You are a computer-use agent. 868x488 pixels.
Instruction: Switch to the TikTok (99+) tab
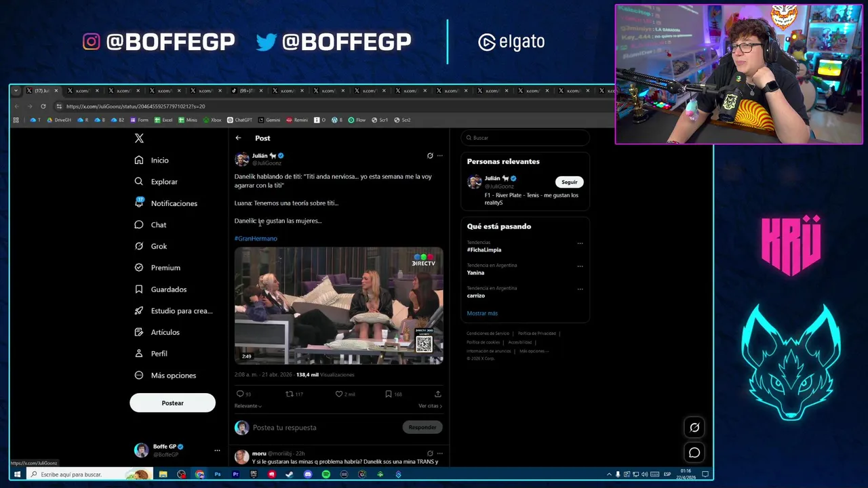(x=245, y=91)
